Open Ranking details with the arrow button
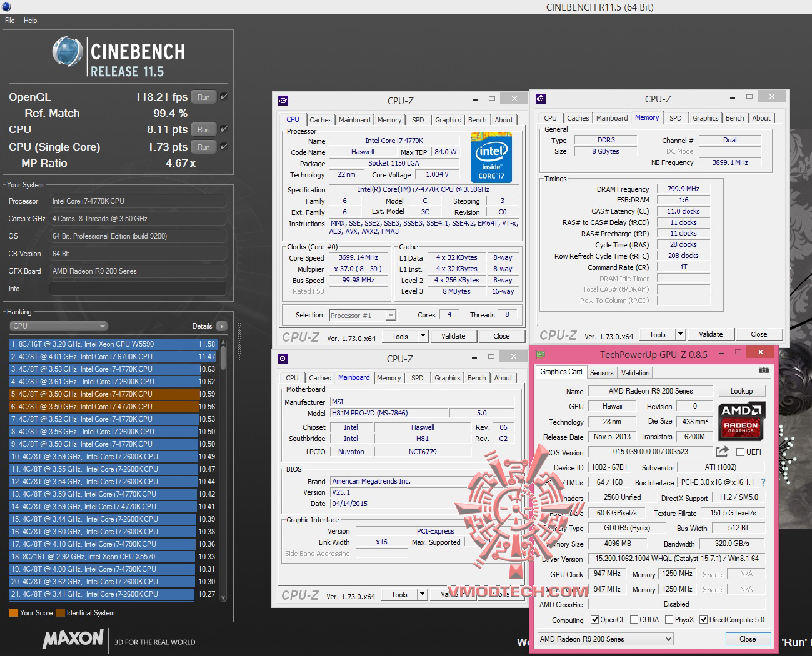 [221, 326]
